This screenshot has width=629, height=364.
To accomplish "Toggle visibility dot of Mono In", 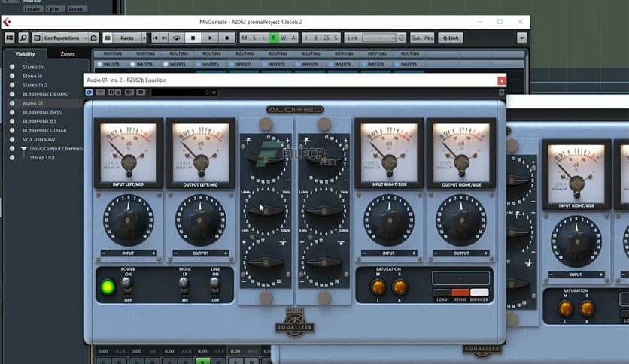I will pos(12,76).
